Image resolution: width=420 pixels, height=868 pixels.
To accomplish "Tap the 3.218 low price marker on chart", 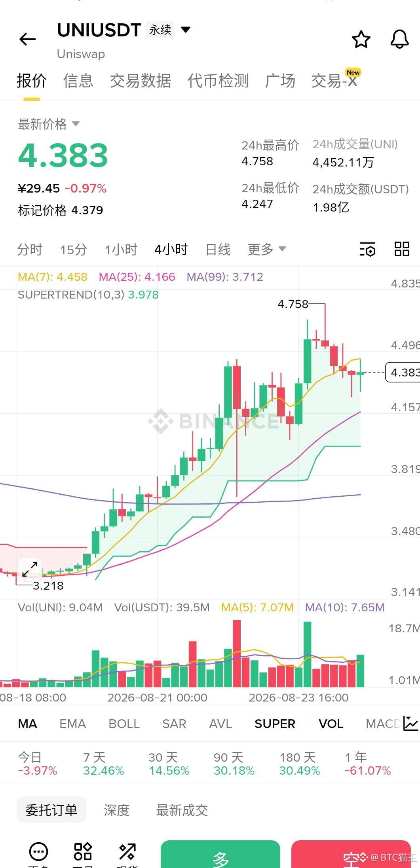I will tap(48, 586).
